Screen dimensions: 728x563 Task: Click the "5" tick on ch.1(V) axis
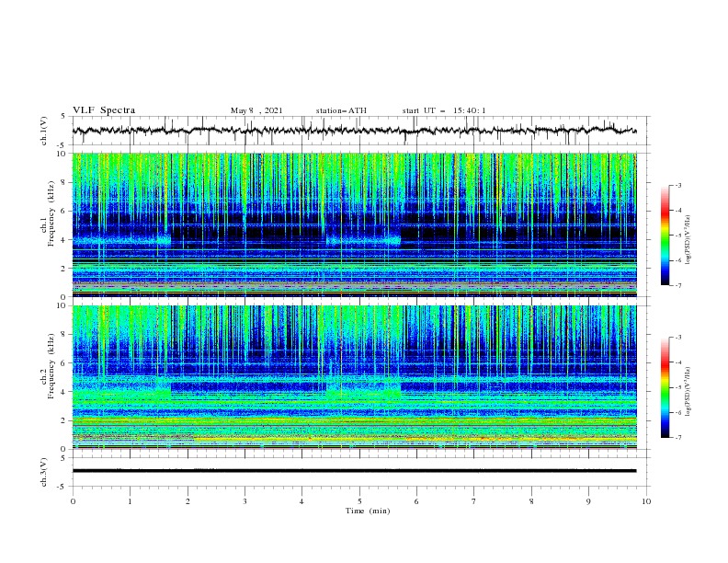[64, 117]
